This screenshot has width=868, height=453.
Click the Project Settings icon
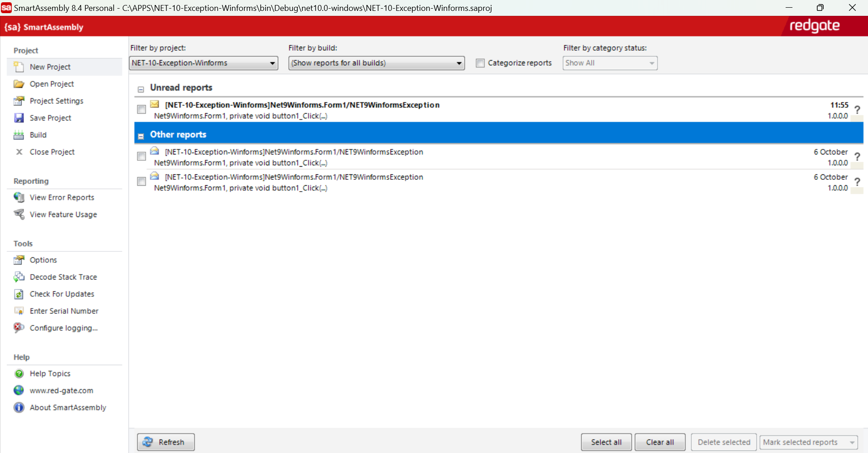tap(19, 101)
